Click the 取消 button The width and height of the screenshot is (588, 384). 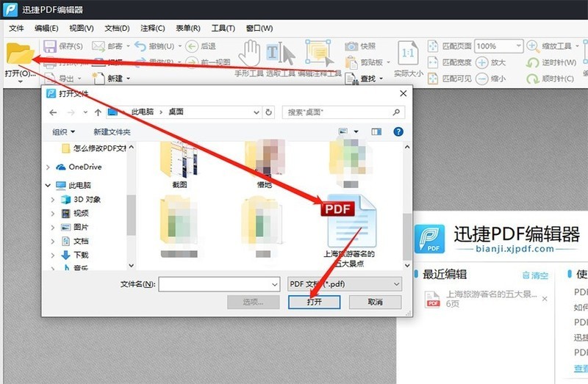click(x=375, y=302)
